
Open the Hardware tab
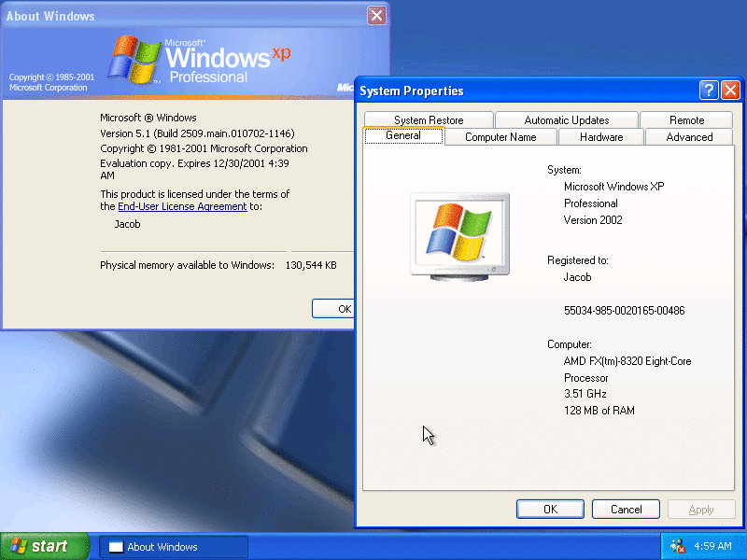pyautogui.click(x=601, y=136)
